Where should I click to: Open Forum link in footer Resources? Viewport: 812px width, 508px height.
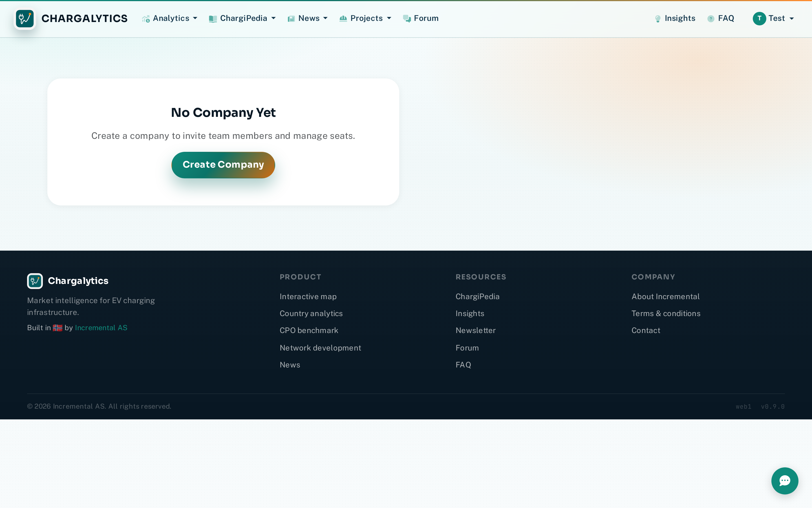[x=467, y=348]
